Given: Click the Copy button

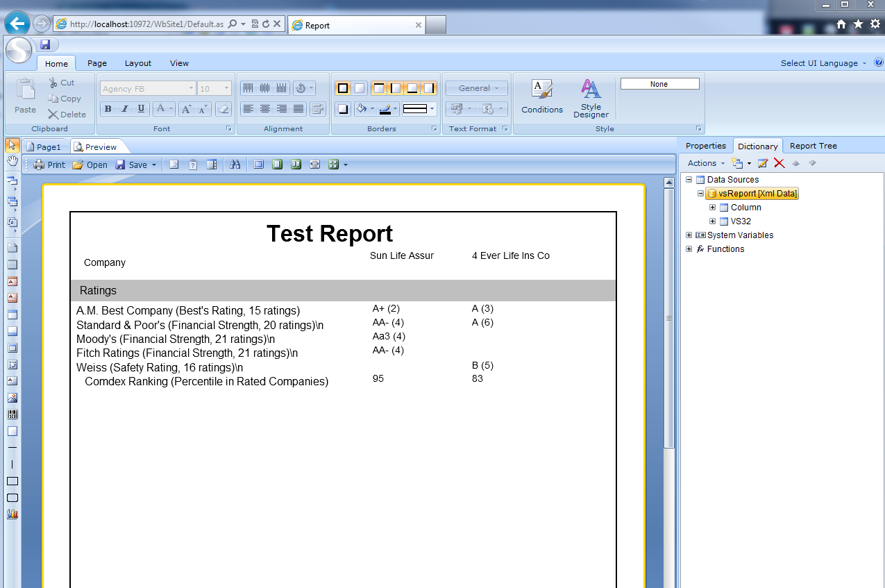Looking at the screenshot, I should point(64,99).
